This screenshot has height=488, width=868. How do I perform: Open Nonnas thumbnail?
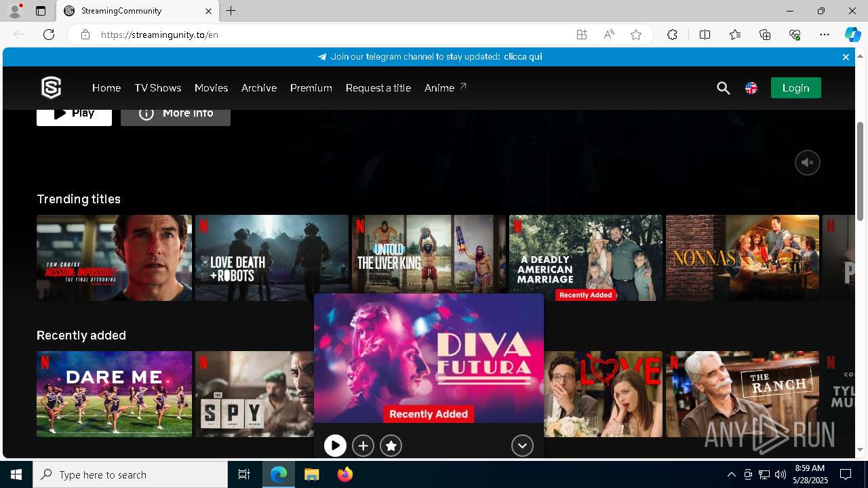click(743, 258)
